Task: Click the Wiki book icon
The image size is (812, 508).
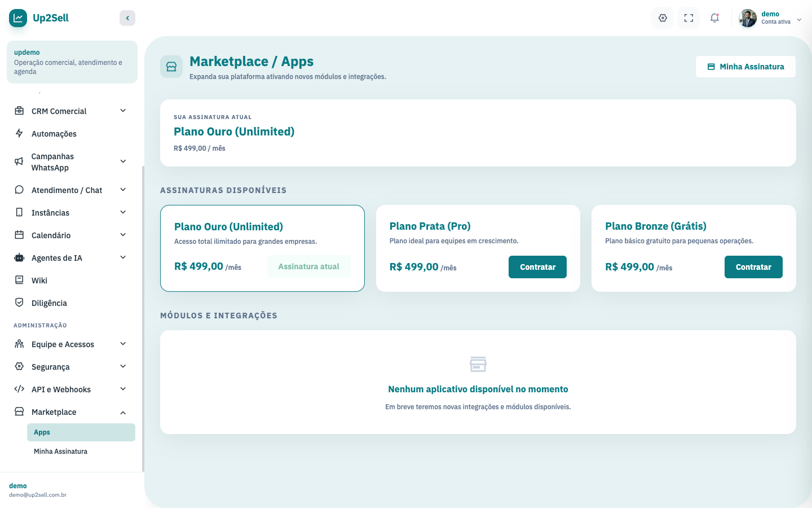Action: pos(19,280)
